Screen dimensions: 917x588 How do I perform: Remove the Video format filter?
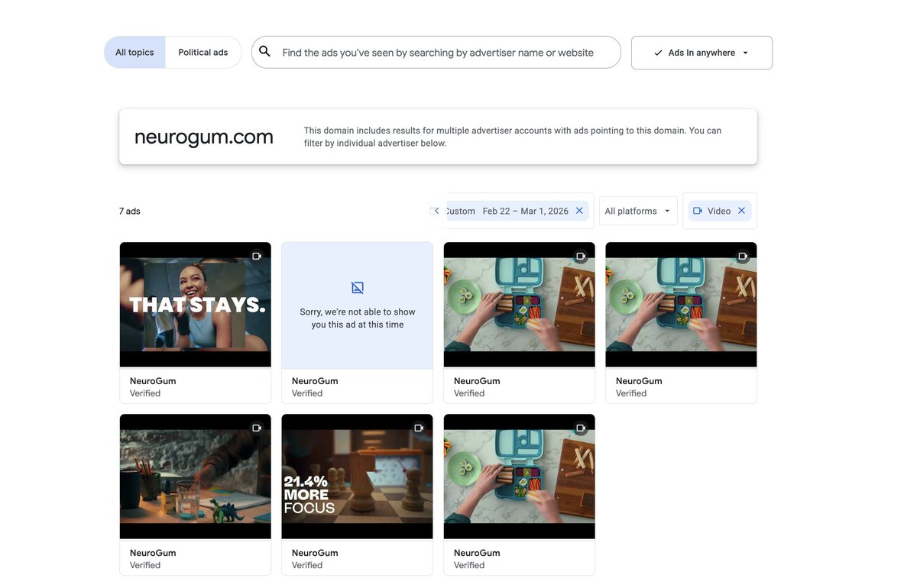(x=741, y=211)
